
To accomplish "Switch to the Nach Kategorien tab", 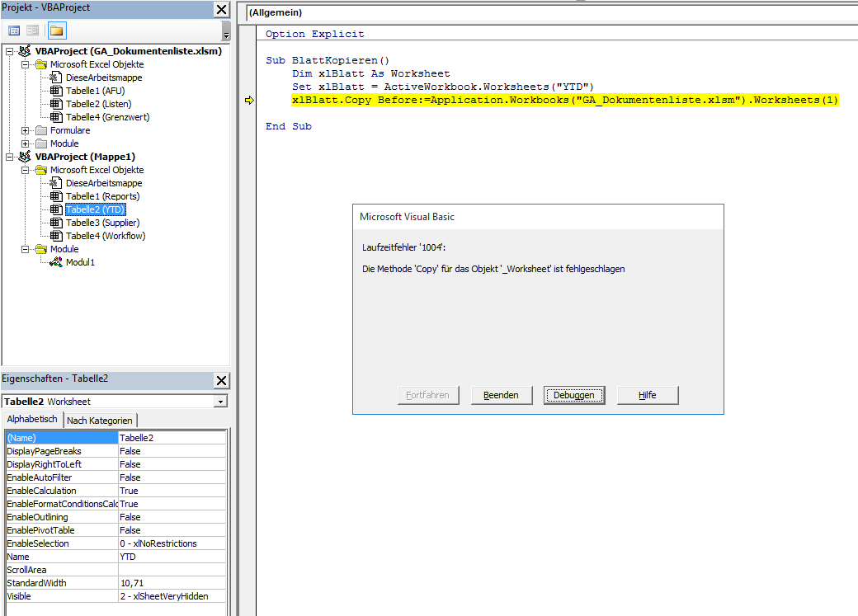I will click(100, 421).
